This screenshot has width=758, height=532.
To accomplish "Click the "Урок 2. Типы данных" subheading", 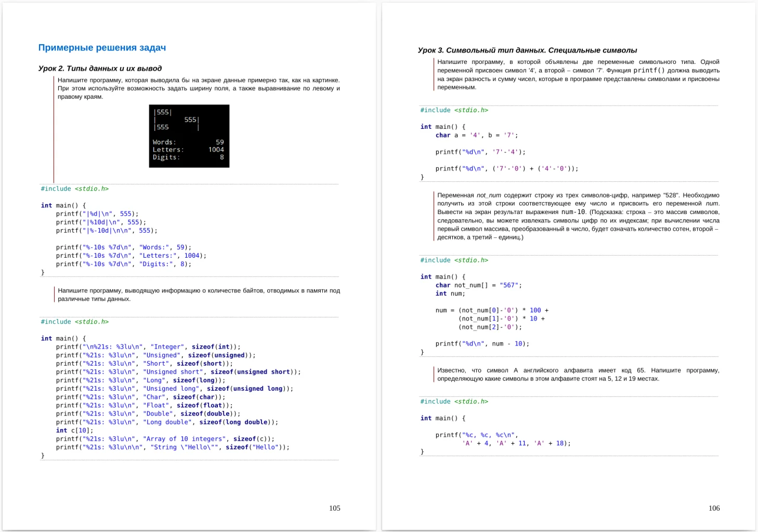I will pos(100,68).
